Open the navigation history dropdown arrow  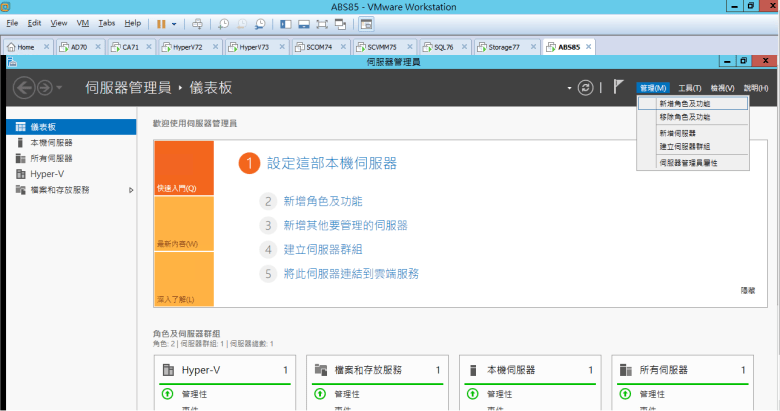pos(59,88)
